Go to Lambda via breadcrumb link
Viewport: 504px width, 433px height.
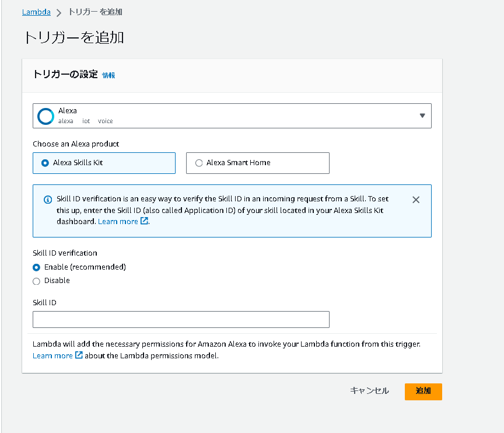36,12
